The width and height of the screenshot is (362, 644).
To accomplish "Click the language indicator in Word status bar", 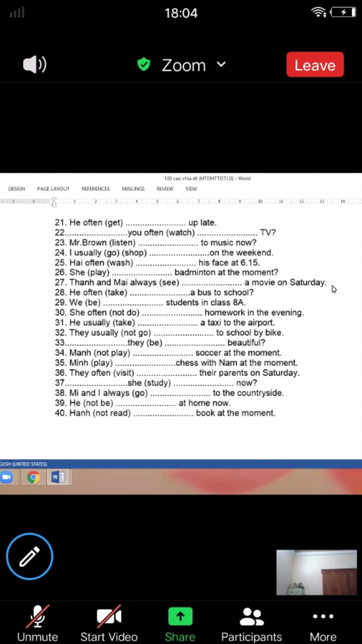I will (23, 464).
